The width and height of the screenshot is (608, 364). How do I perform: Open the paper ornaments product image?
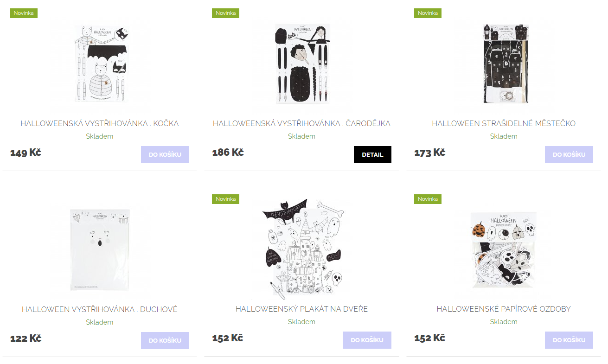[x=505, y=249]
